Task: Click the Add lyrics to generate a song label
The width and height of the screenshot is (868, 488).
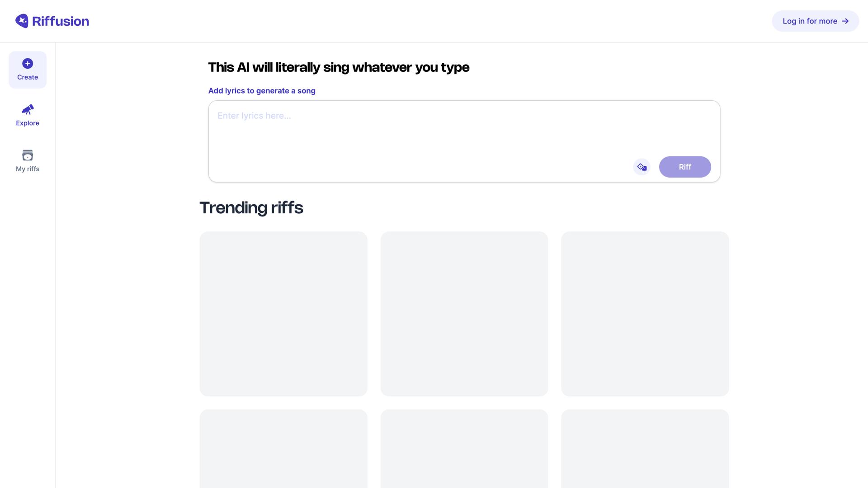Action: (x=262, y=91)
